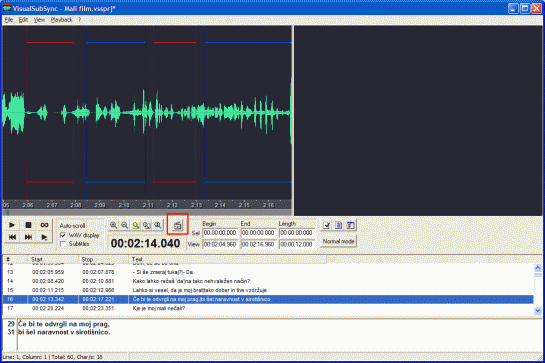
Task: Click the first red subtitle range bar
Action: pos(50,43)
